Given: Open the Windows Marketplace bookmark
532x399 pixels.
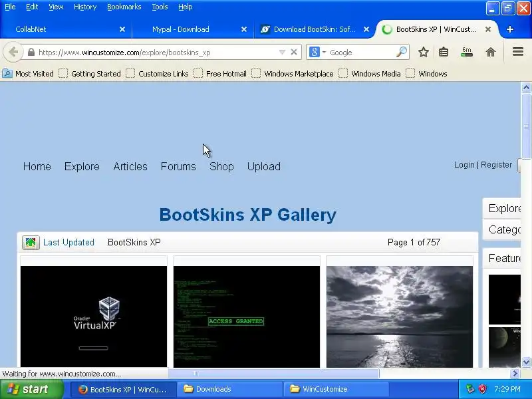Looking at the screenshot, I should [x=293, y=74].
